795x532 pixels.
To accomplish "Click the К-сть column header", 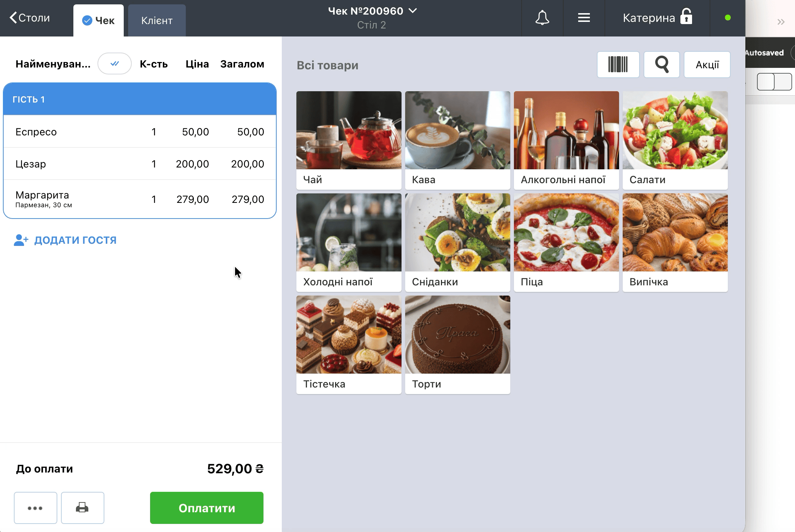I will pos(154,64).
